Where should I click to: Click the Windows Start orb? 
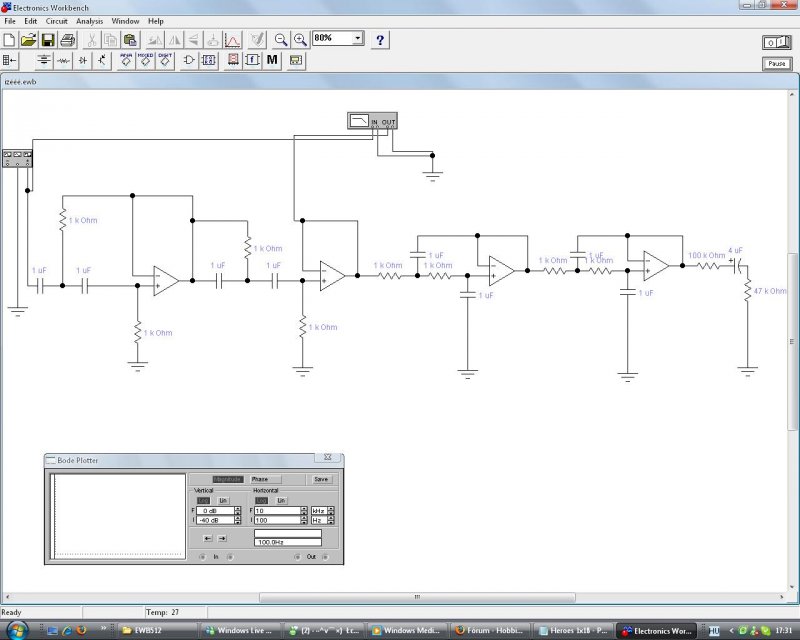17,630
